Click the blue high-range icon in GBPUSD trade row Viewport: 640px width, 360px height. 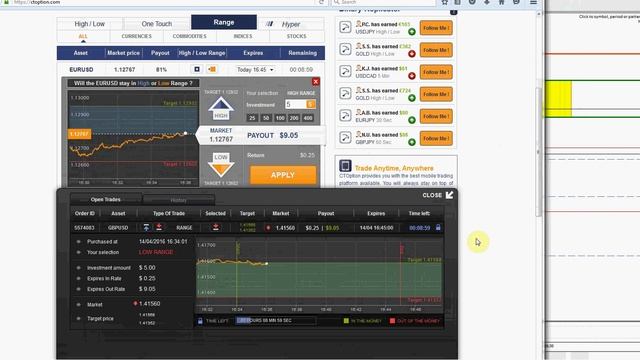click(x=146, y=227)
